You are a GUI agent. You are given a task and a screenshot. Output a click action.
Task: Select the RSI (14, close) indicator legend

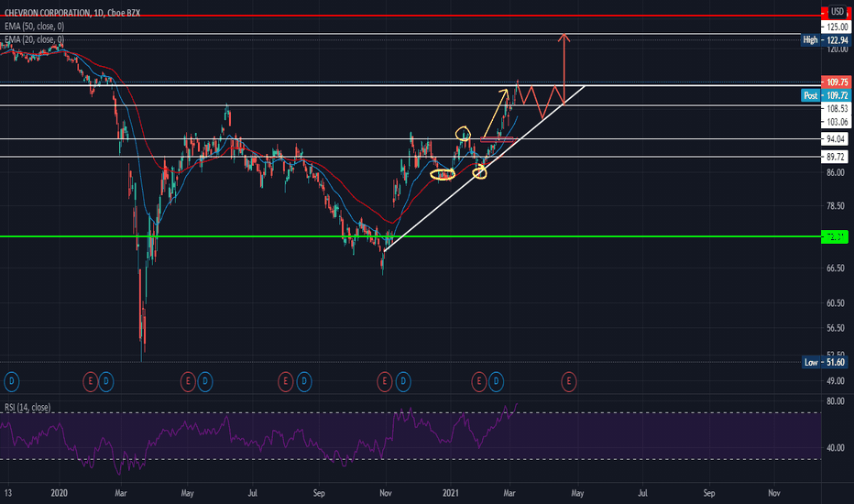pos(27,408)
